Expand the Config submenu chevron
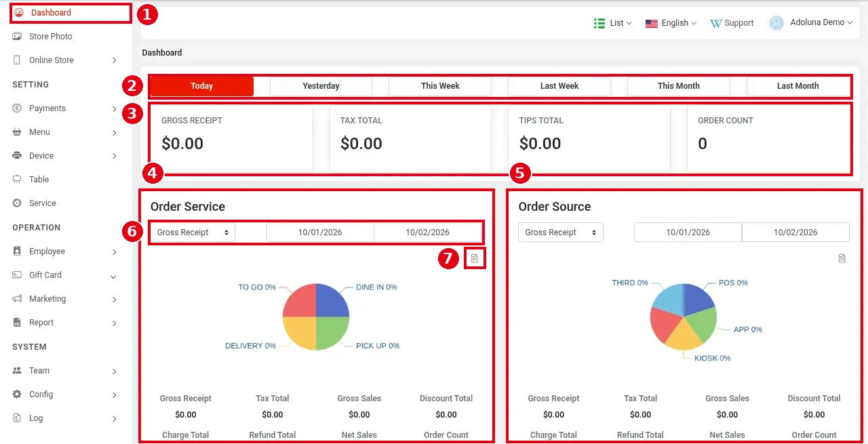Viewport: 868px width, 444px height. point(115,395)
